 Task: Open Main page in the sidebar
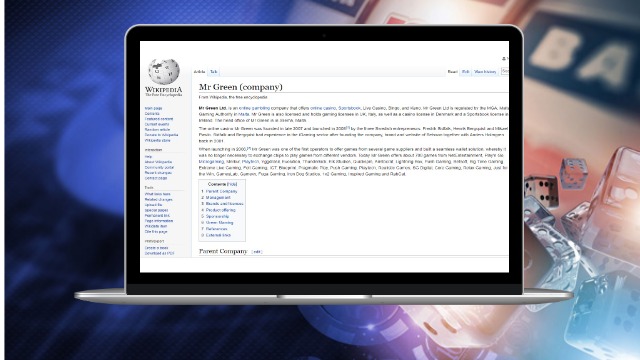click(x=153, y=108)
